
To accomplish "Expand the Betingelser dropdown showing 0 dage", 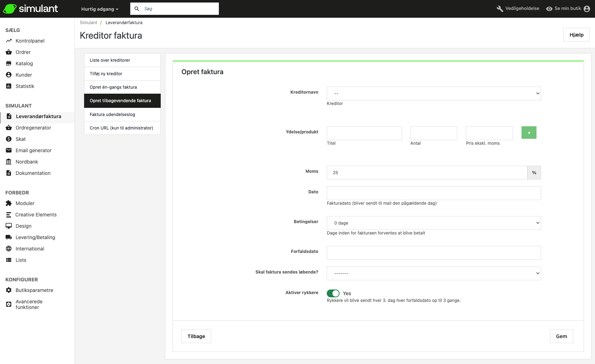I will (434, 223).
